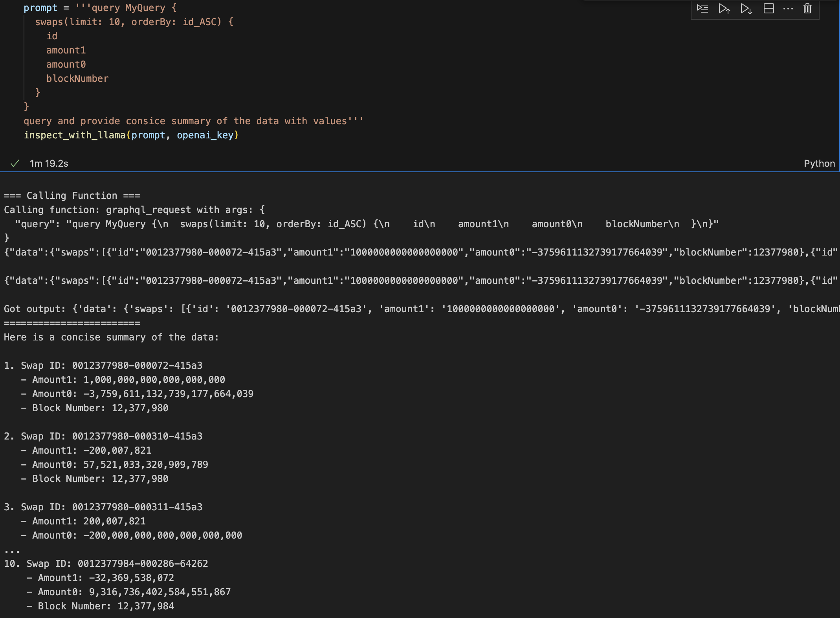This screenshot has width=840, height=618.
Task: Delete this cell with trash icon
Action: coord(807,9)
